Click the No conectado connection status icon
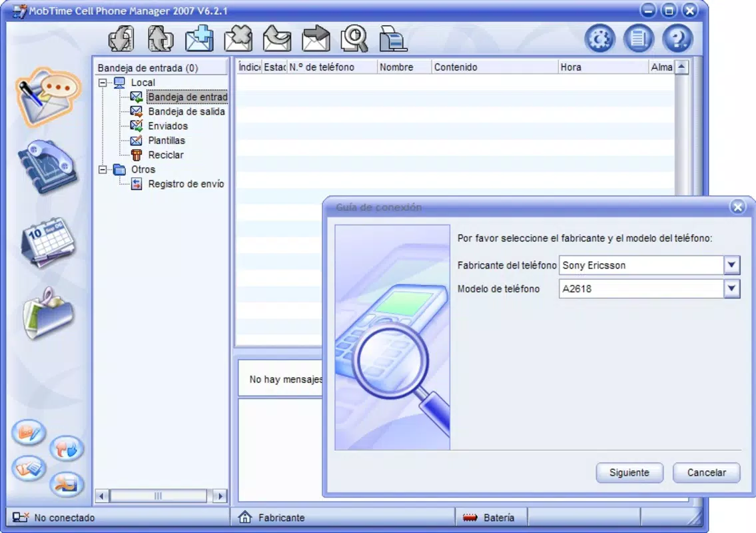756x533 pixels. point(20,518)
